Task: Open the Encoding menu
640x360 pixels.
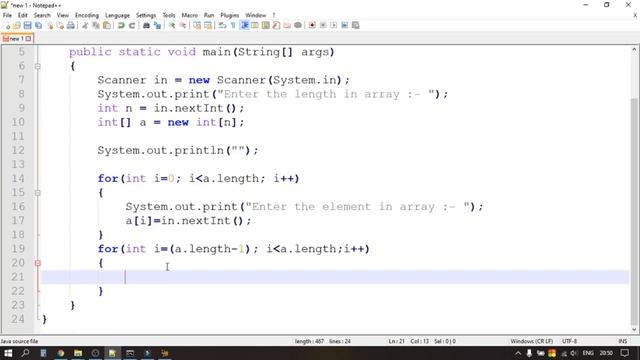Action: (87, 15)
